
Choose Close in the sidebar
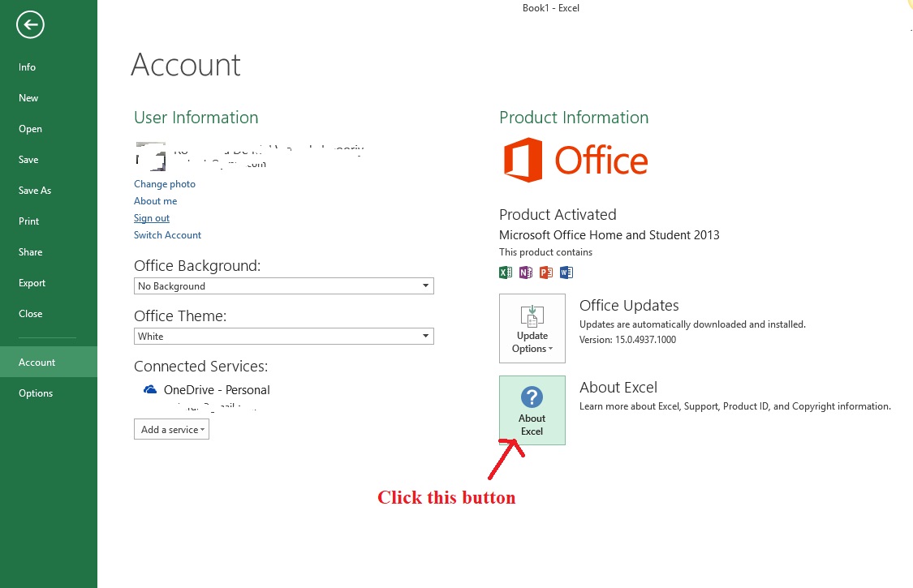30,314
